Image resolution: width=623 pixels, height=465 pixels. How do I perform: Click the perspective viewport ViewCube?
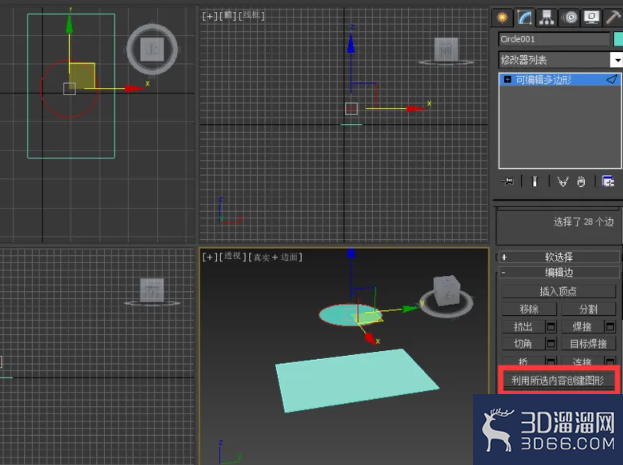click(447, 291)
